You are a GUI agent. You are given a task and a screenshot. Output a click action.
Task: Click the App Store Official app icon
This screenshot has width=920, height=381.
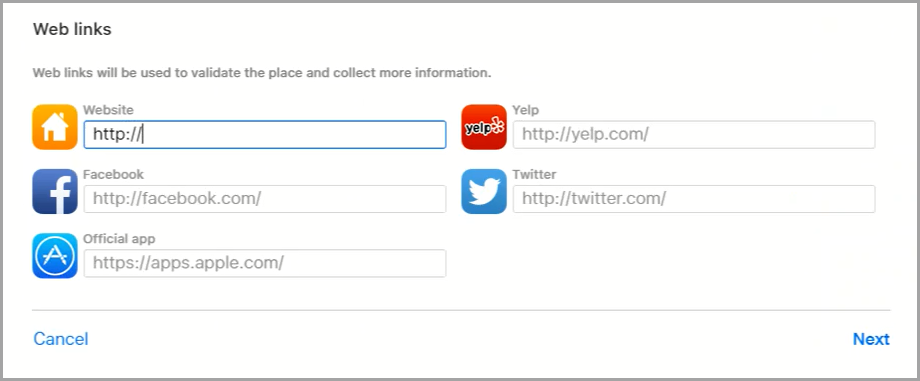[55, 255]
